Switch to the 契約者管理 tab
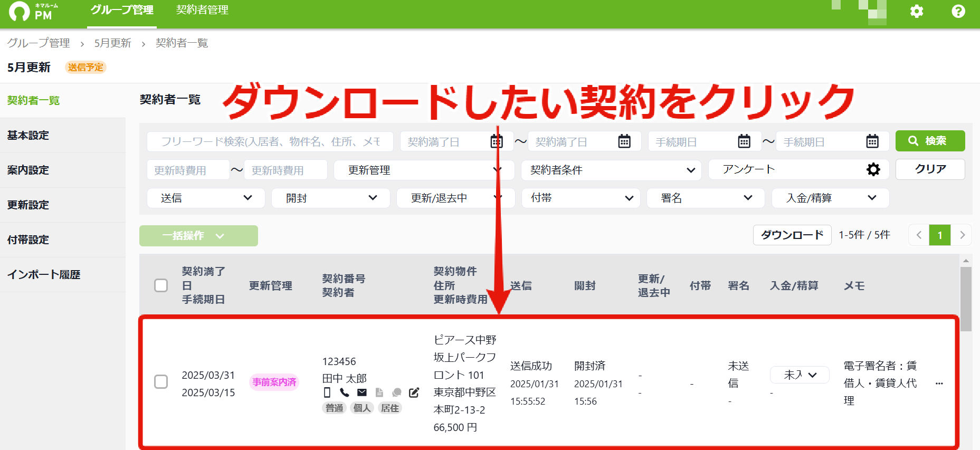Viewport: 980px width, 450px height. point(202,10)
